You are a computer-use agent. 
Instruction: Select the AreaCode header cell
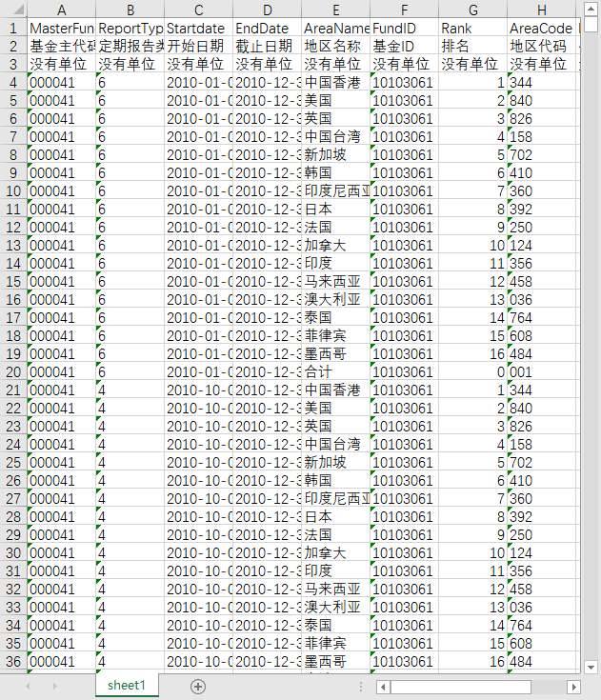[542, 29]
